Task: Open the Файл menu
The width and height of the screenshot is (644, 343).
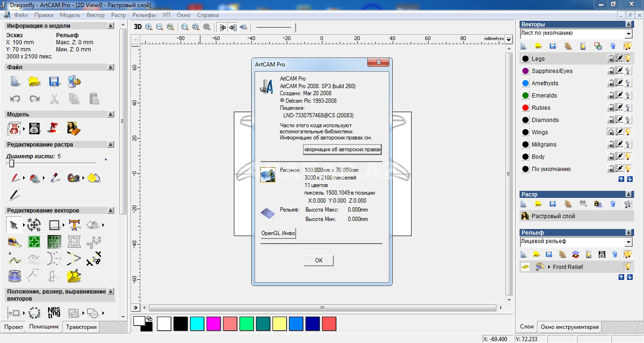Action: 21,15
